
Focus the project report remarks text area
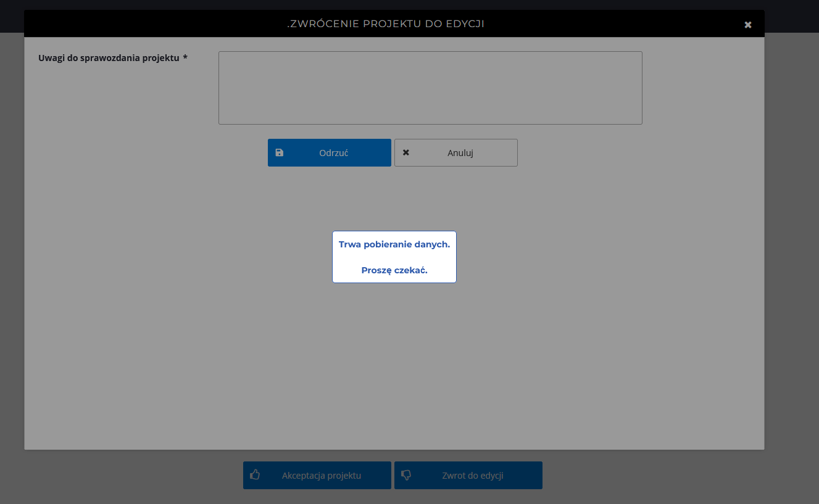[x=430, y=88]
